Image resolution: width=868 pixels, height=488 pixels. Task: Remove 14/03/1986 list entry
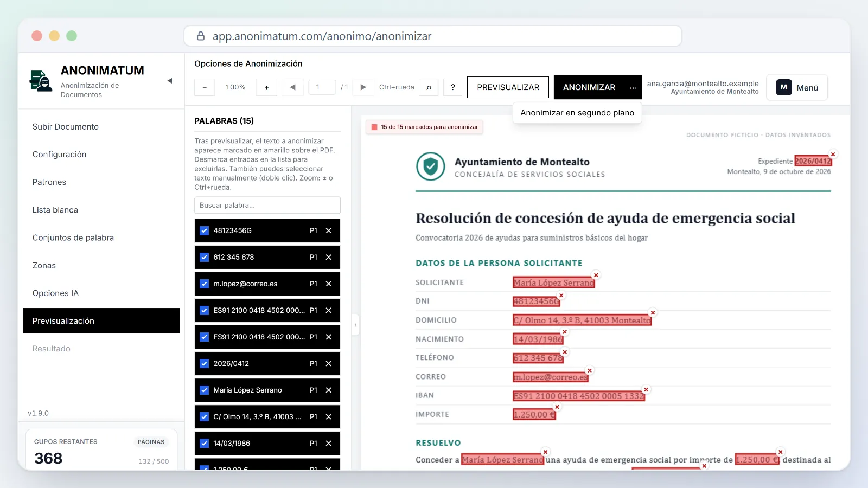point(329,443)
